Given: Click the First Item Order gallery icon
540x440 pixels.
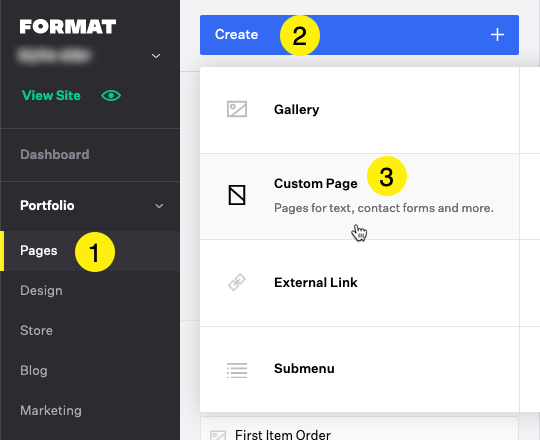Looking at the screenshot, I should point(218,435).
